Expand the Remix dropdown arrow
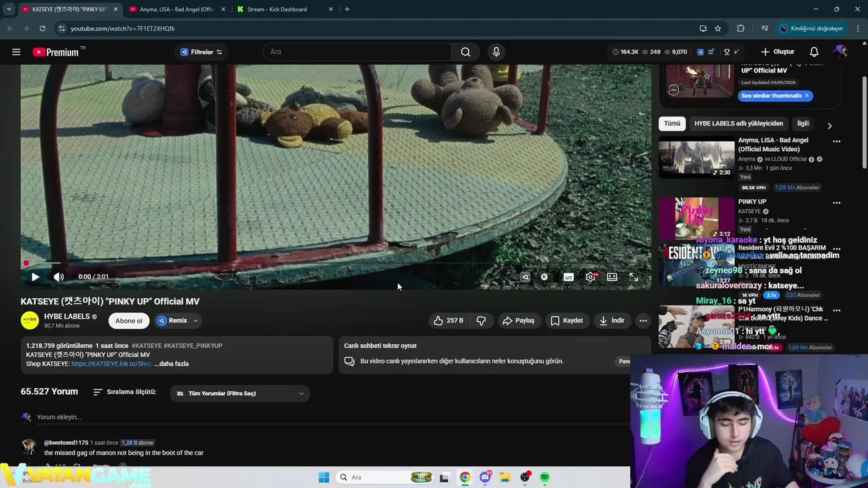 [195, 321]
